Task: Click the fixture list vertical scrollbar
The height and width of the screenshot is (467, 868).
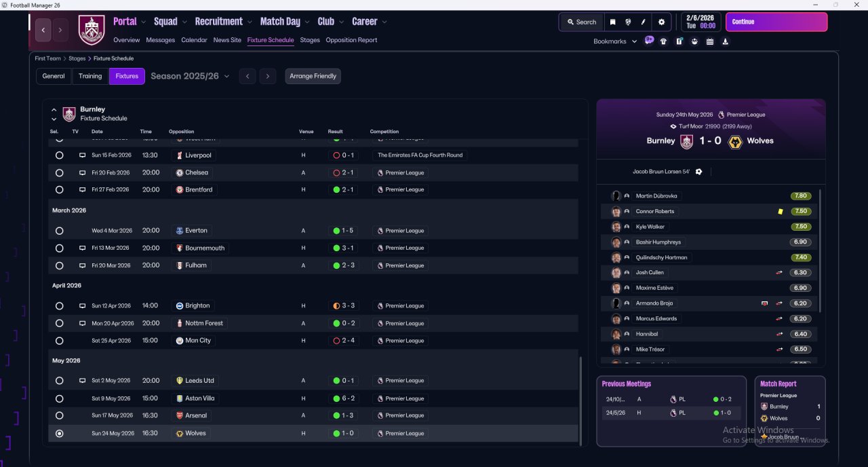Action: [x=580, y=400]
